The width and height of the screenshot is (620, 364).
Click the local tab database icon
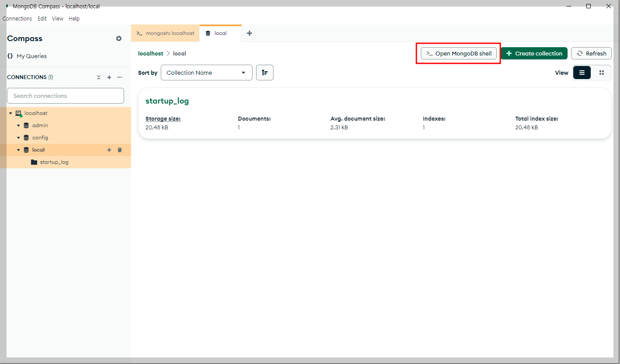(208, 33)
